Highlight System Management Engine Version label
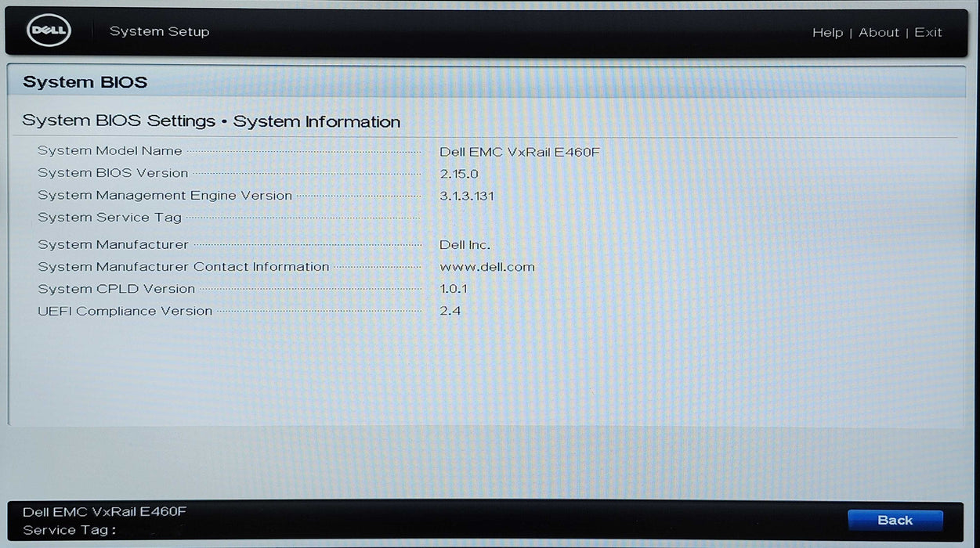The image size is (980, 548). (165, 196)
